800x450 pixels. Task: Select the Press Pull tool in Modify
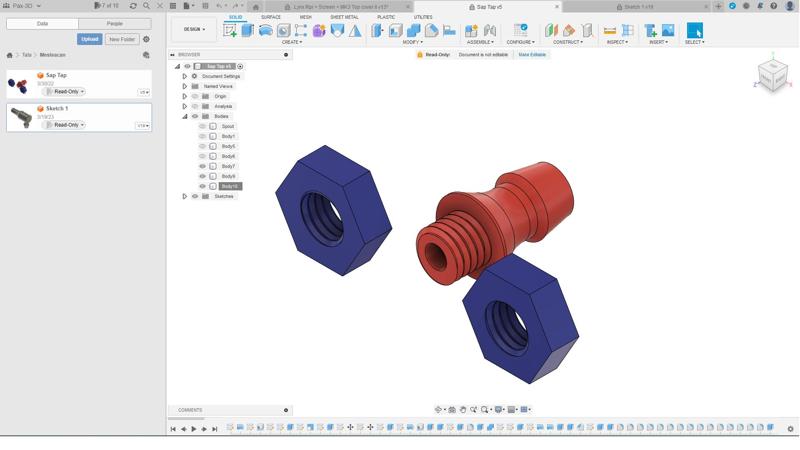(377, 31)
